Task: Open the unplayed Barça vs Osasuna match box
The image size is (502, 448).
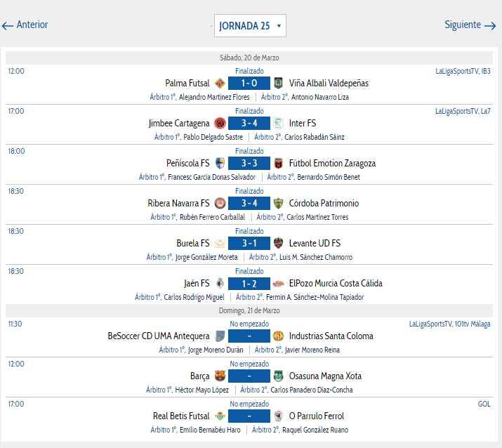Action: (x=249, y=376)
